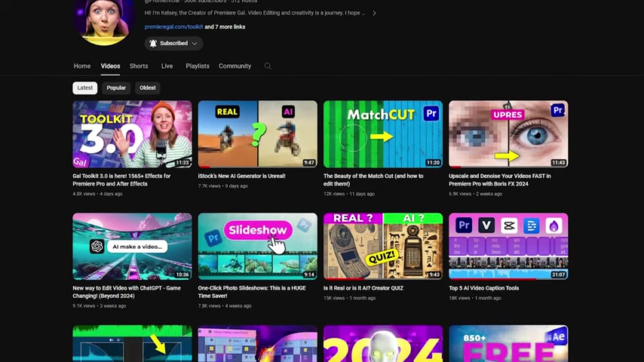Click title 'The Beauty of the Match Cut'

[x=373, y=180]
